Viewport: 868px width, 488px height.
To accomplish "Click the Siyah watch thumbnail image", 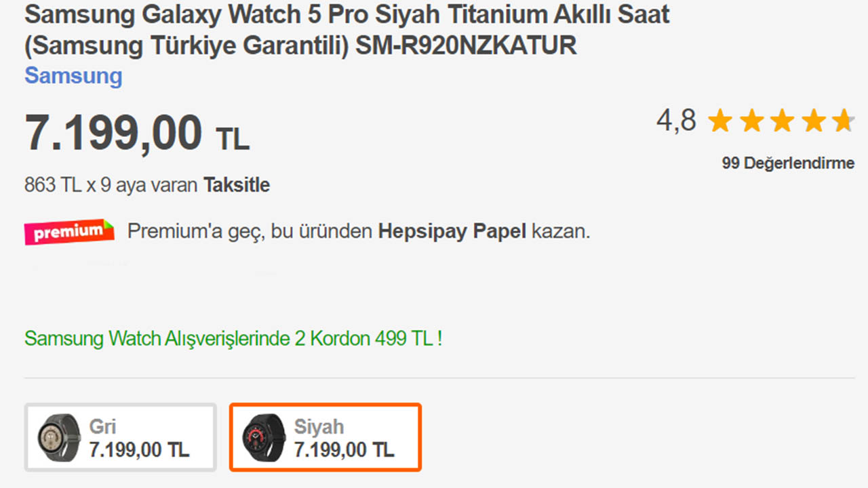I will 264,437.
